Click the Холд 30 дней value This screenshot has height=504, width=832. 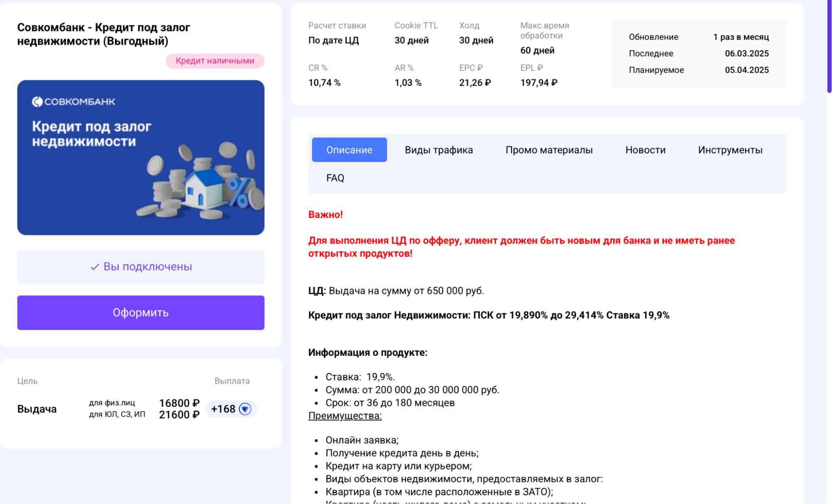click(x=476, y=40)
